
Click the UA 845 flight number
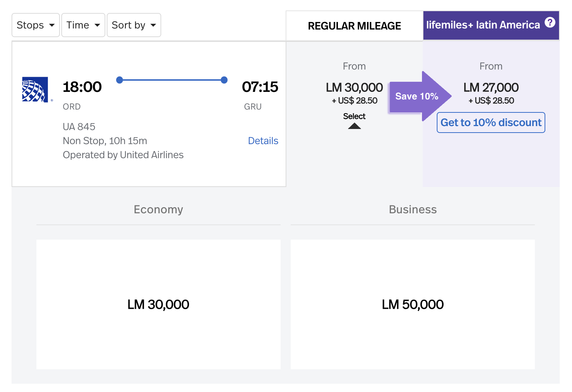click(79, 127)
